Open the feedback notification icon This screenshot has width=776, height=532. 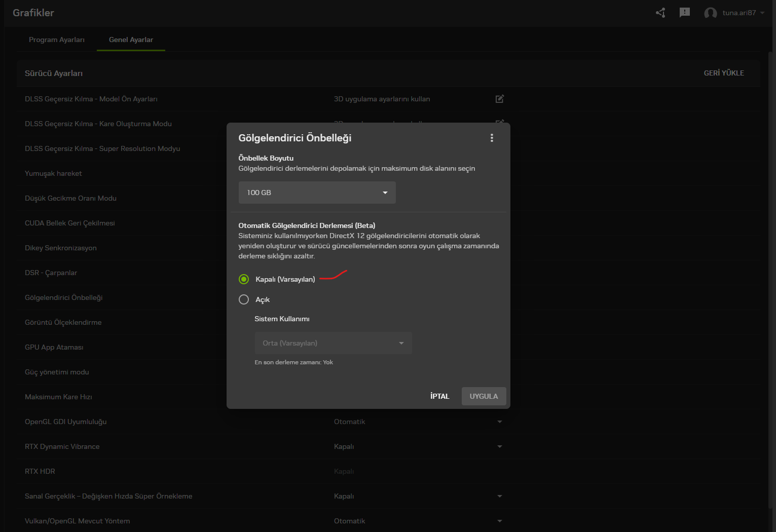click(685, 13)
